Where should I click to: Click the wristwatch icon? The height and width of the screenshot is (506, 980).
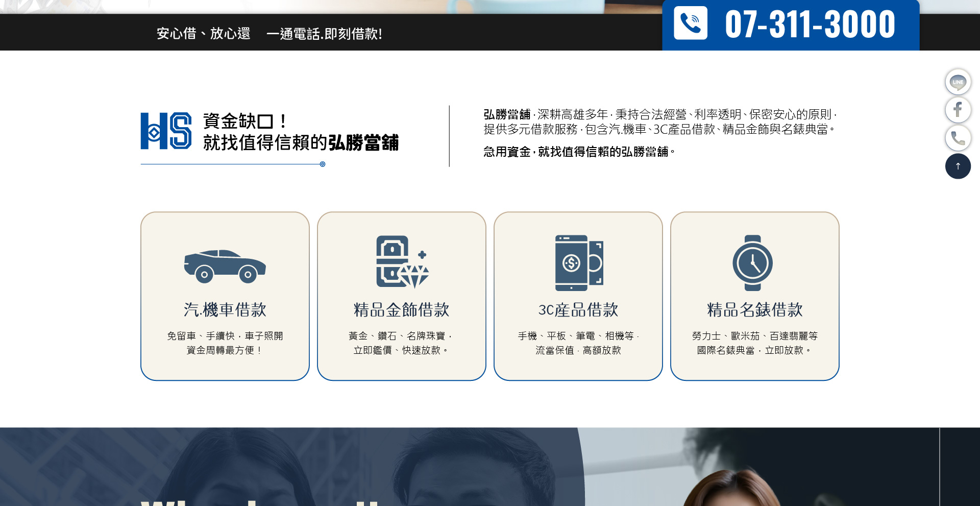(752, 263)
